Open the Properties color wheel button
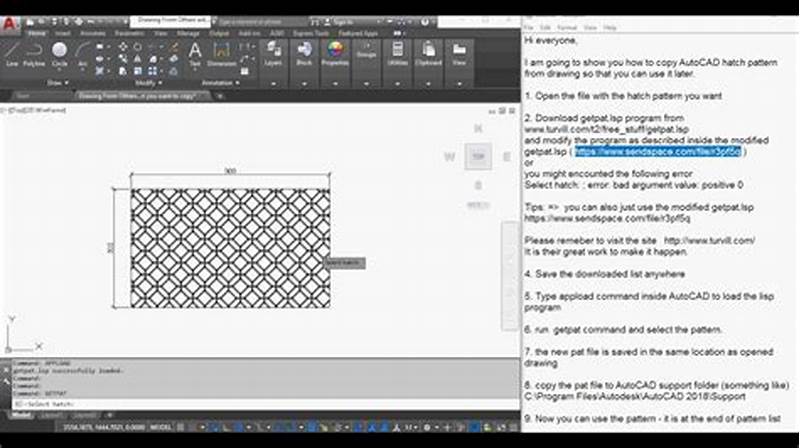This screenshot has height=448, width=800. tap(335, 55)
